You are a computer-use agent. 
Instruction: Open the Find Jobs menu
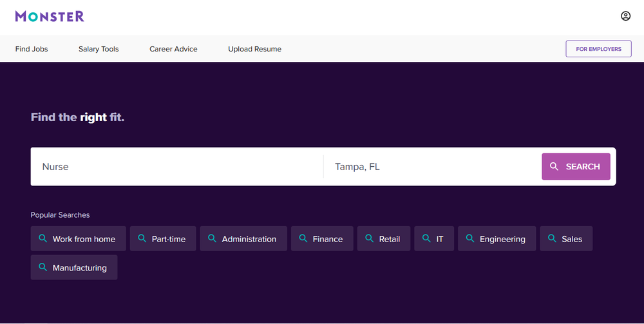(32, 49)
